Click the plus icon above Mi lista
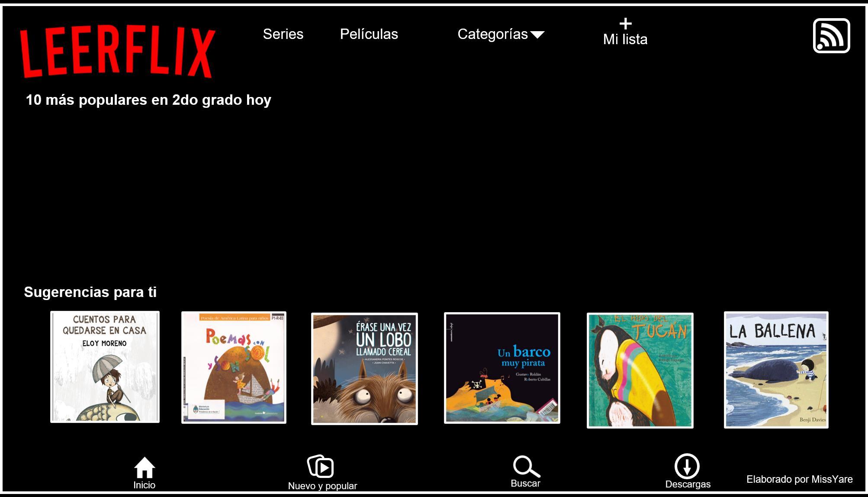The image size is (868, 497). (625, 23)
